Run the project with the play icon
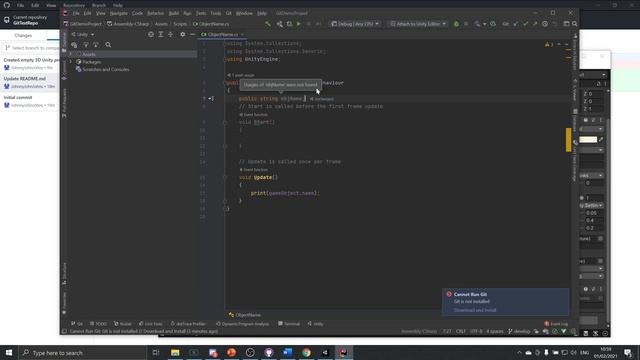 (298, 24)
